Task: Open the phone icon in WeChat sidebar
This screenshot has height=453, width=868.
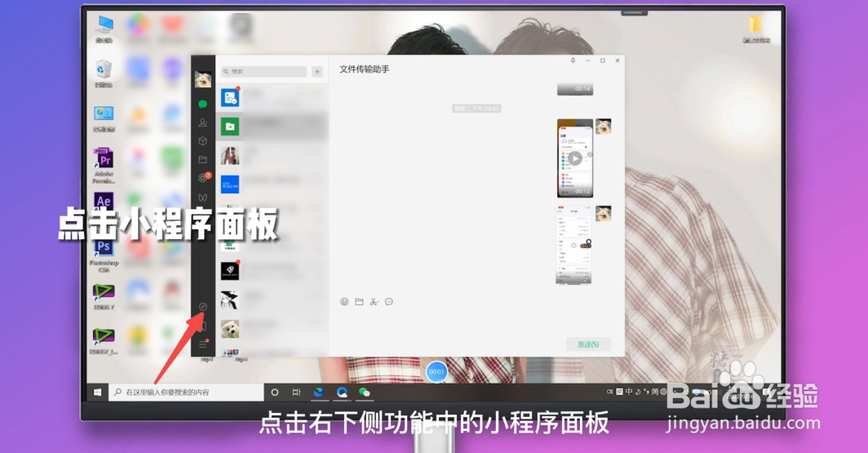Action: pyautogui.click(x=202, y=326)
